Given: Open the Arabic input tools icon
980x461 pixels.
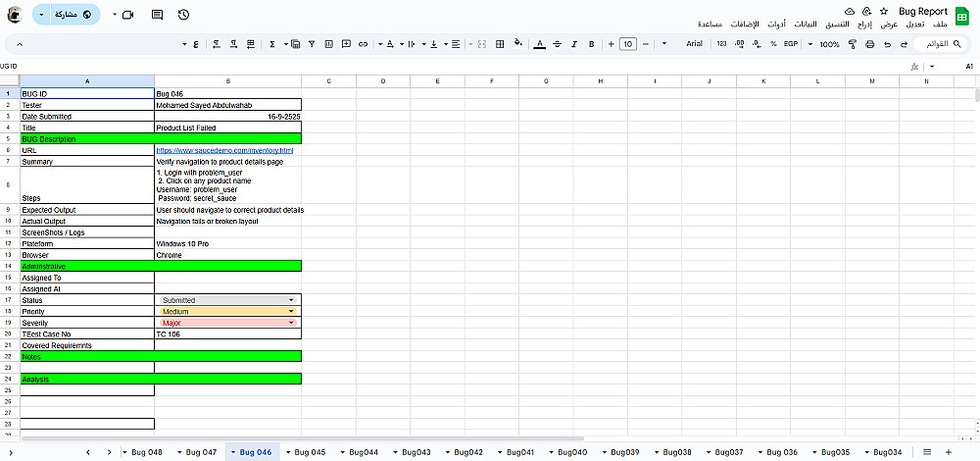Looking at the screenshot, I should (x=196, y=44).
